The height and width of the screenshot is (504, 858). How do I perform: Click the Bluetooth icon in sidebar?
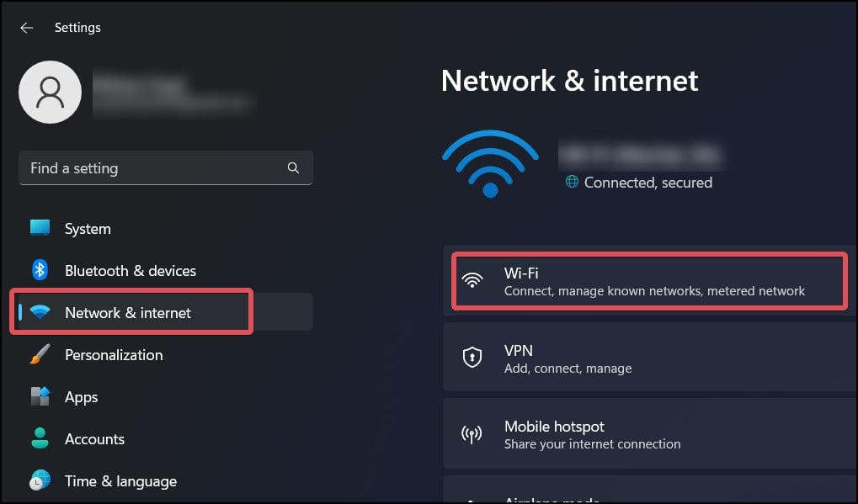tap(40, 271)
